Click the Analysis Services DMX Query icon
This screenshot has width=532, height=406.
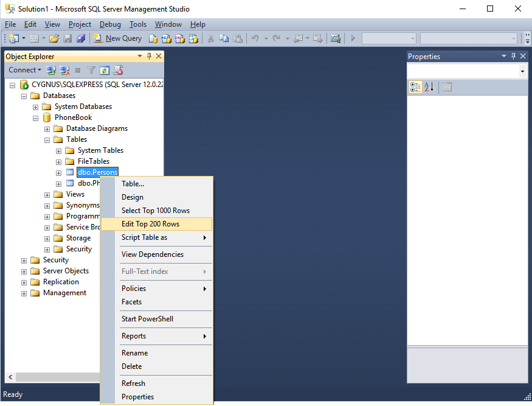[180, 39]
